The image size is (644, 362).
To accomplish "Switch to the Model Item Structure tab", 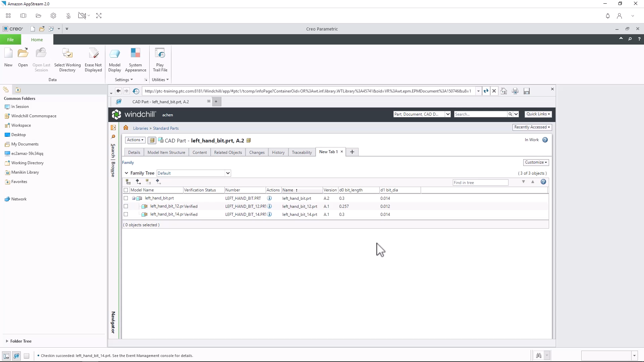I will (x=166, y=153).
